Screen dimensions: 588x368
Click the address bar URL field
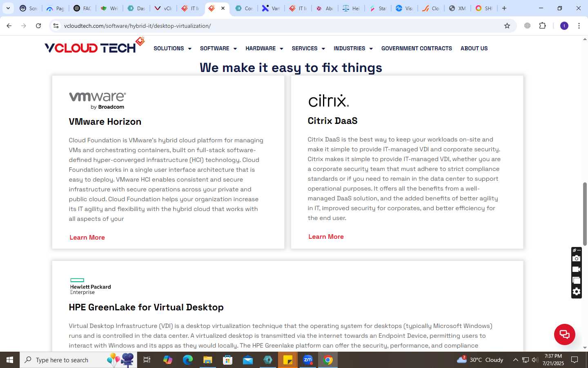[282, 26]
